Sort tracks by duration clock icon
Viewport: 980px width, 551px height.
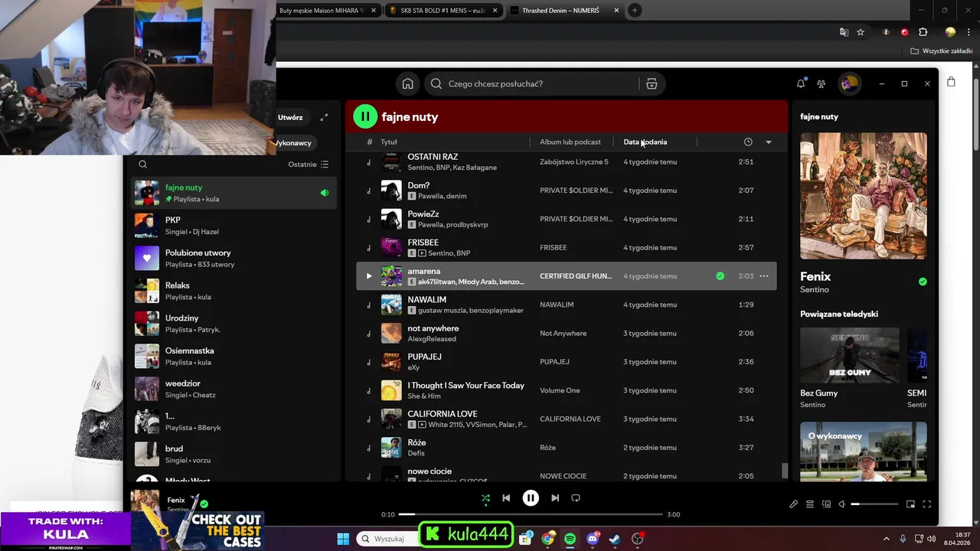point(748,142)
